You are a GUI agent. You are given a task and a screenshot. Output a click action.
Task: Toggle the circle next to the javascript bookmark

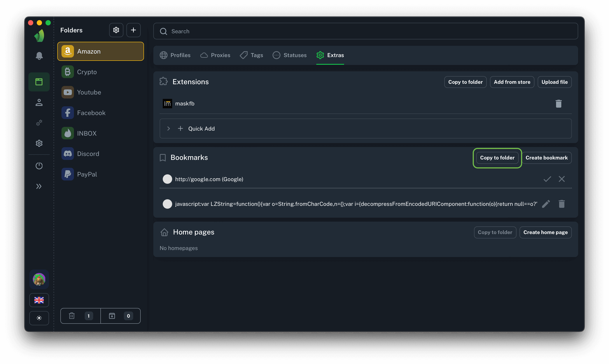[x=167, y=204]
